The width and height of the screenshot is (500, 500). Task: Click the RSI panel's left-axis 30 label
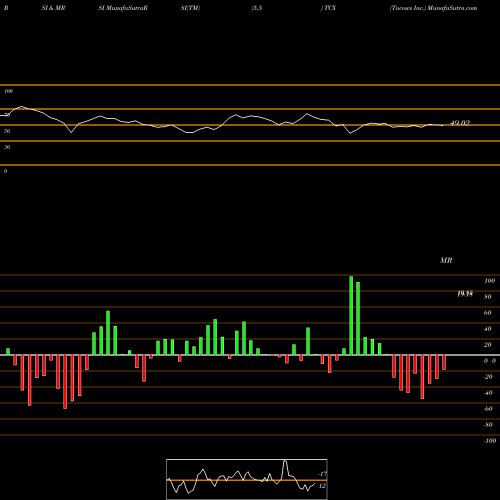coord(7,147)
